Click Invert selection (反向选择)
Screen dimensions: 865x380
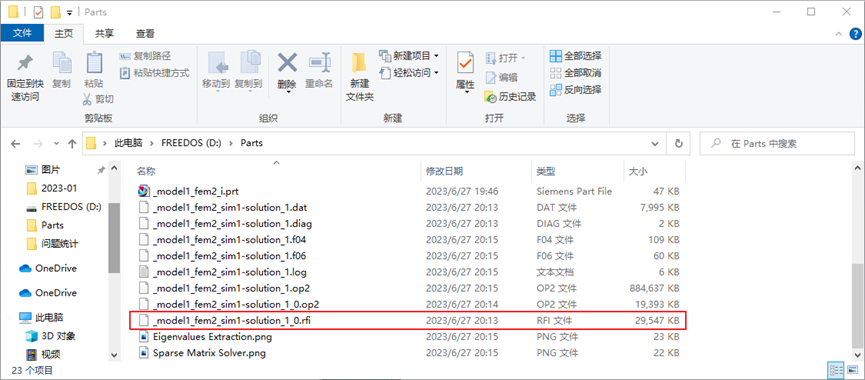[575, 89]
